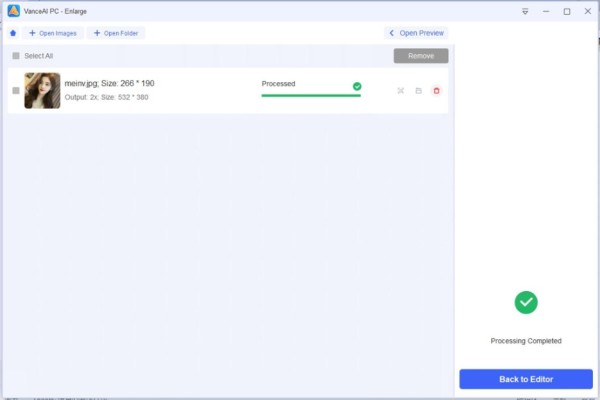The width and height of the screenshot is (600, 400).
Task: Maximize the VanceAI PC window
Action: pyautogui.click(x=567, y=11)
